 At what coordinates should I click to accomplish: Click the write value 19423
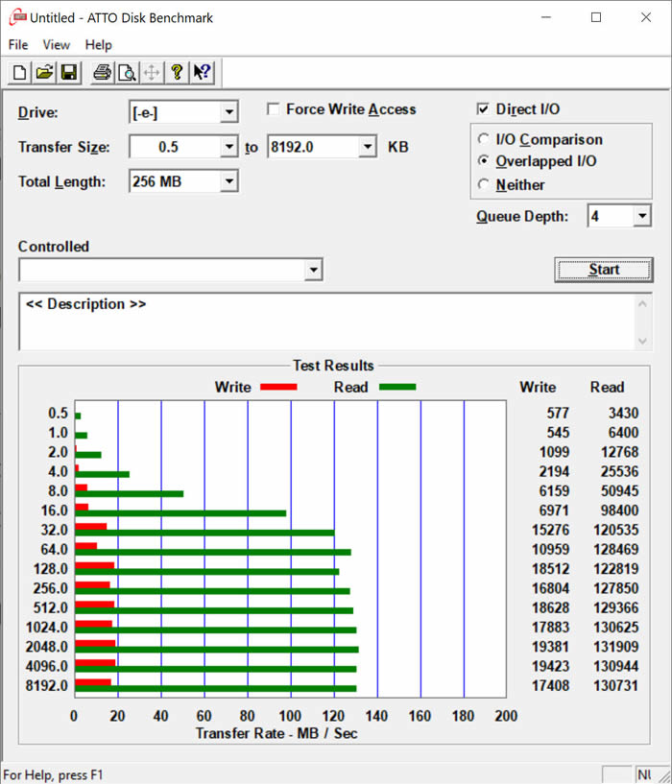[550, 666]
